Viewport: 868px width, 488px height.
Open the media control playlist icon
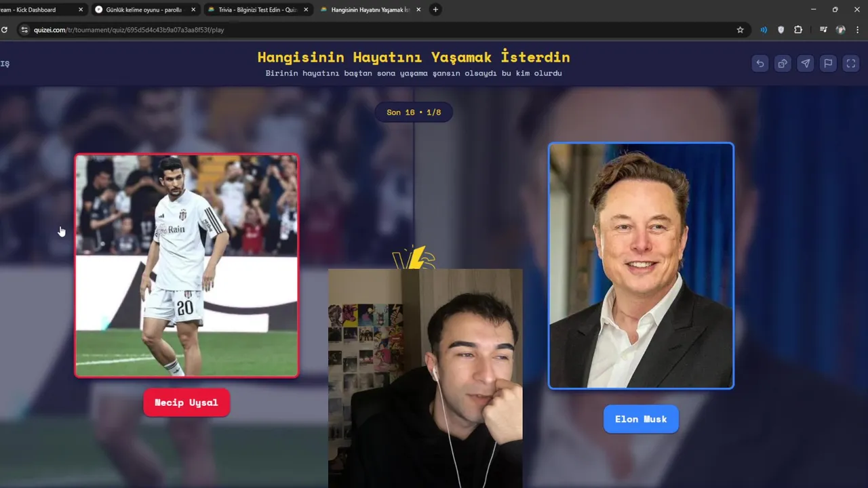pyautogui.click(x=823, y=30)
